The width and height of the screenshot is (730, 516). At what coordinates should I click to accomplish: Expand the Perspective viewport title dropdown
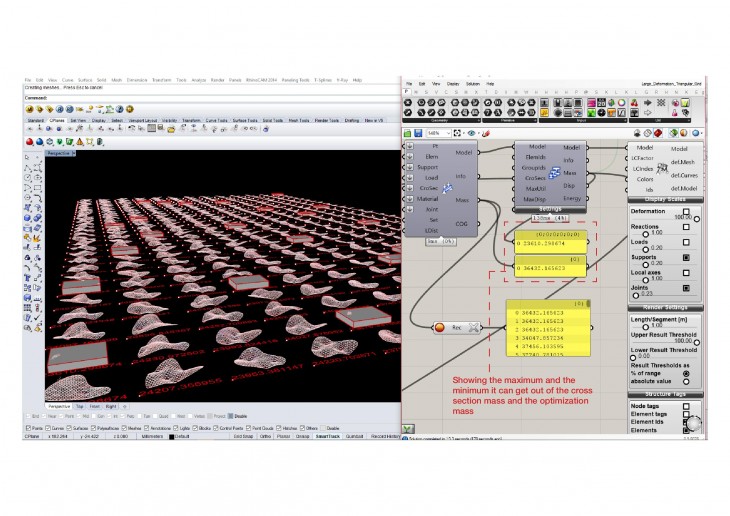(60, 154)
